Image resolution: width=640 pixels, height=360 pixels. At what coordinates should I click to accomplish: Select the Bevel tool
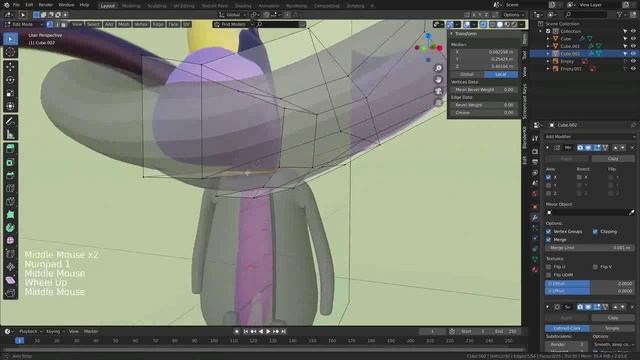pos(10,189)
